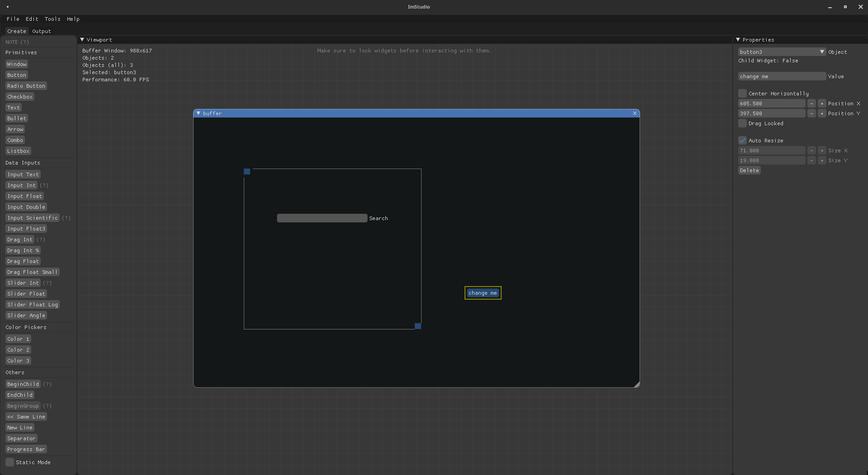Open the Tools menu
The width and height of the screenshot is (868, 475).
pyautogui.click(x=52, y=19)
